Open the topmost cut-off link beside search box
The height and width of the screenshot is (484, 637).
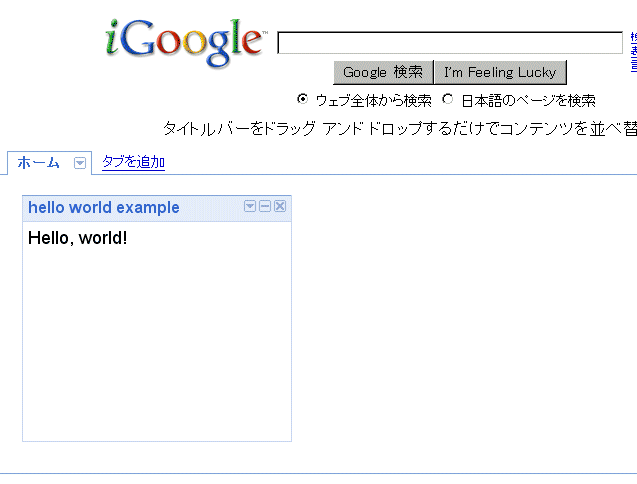pos(634,38)
